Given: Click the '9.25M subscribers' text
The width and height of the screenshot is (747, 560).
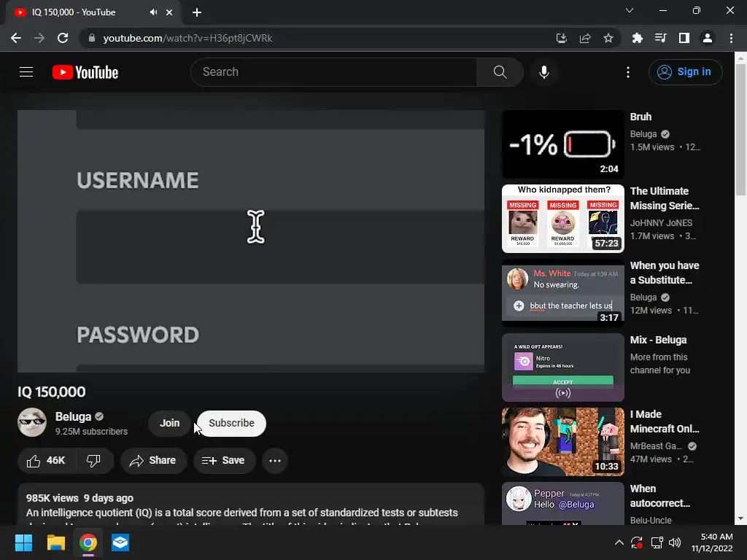Looking at the screenshot, I should point(91,432).
